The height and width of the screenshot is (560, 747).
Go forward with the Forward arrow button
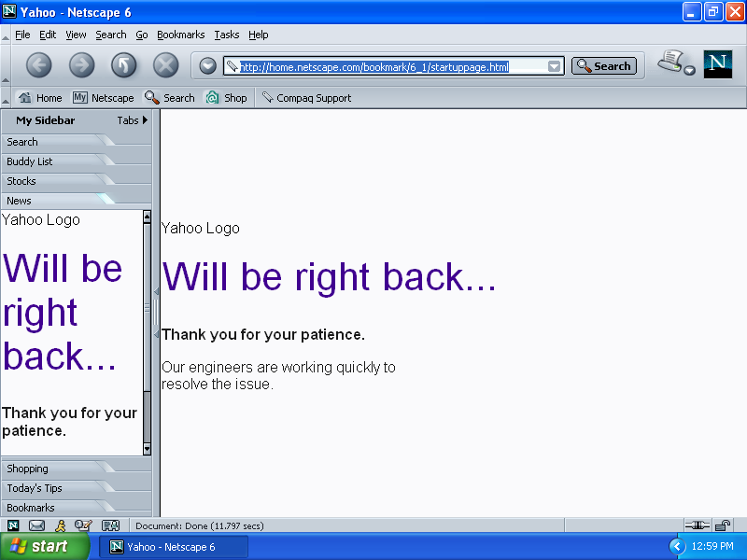click(x=81, y=65)
